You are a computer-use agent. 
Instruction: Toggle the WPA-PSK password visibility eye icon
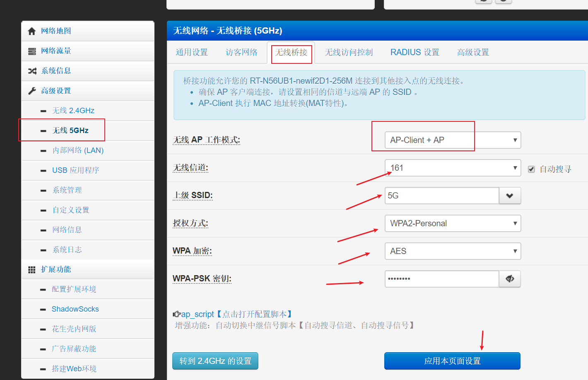click(510, 279)
